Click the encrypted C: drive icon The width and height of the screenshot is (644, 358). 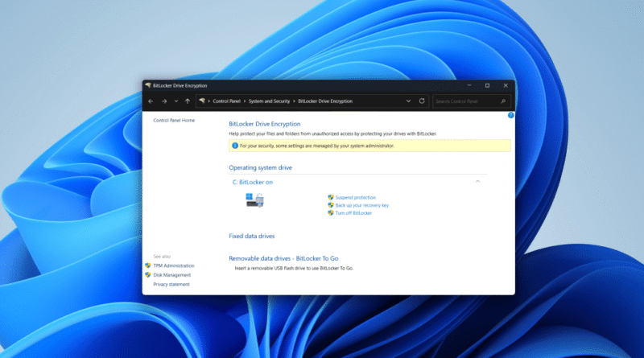[254, 200]
